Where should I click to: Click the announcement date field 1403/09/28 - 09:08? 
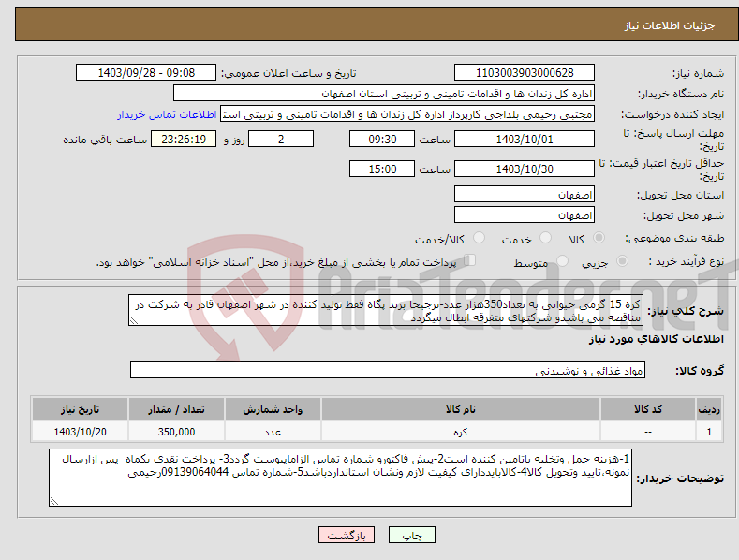pyautogui.click(x=146, y=73)
